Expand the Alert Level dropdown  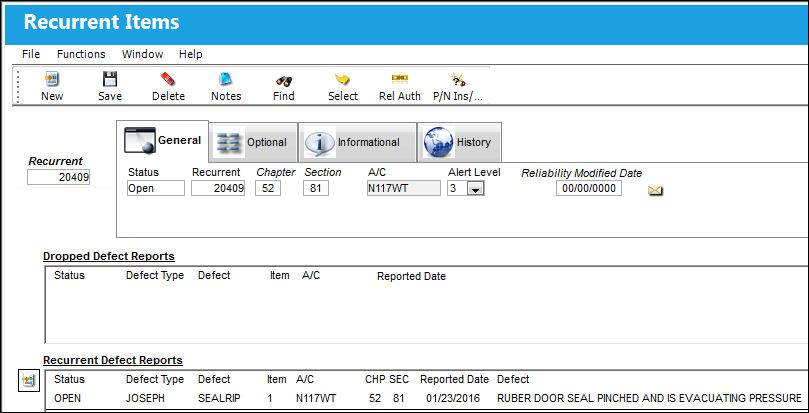click(475, 189)
